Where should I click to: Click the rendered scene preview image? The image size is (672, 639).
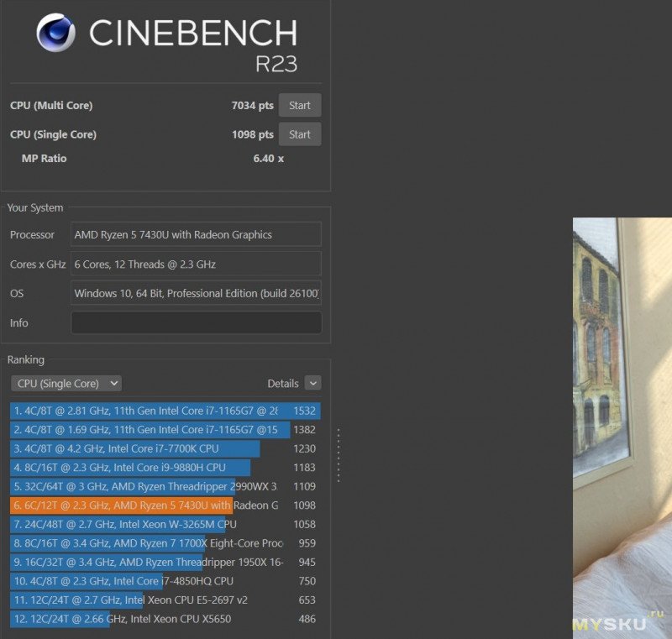[622, 428]
